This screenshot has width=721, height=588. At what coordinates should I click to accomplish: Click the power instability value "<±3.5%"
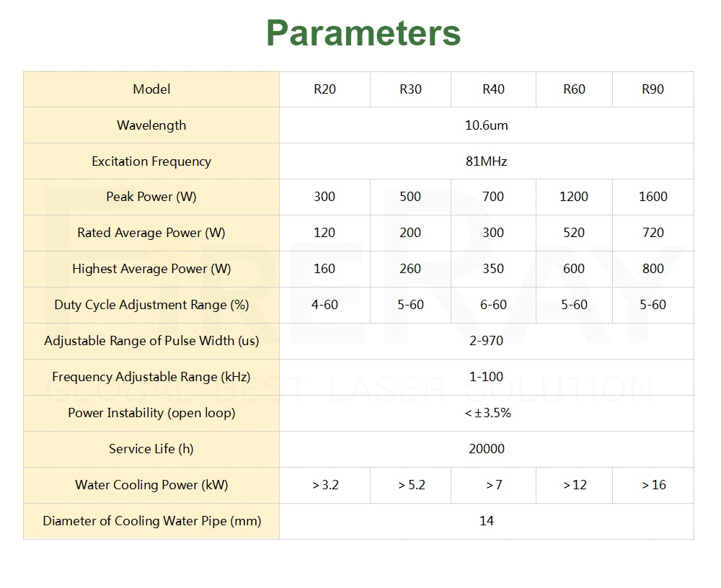point(487,413)
